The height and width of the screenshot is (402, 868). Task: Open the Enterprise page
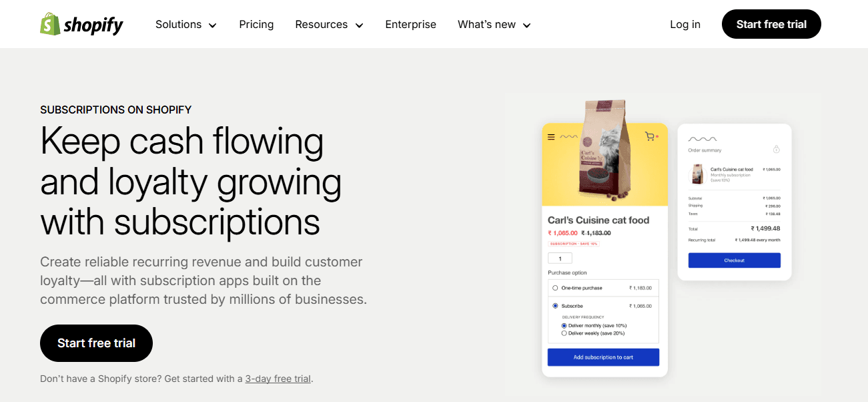pyautogui.click(x=410, y=25)
